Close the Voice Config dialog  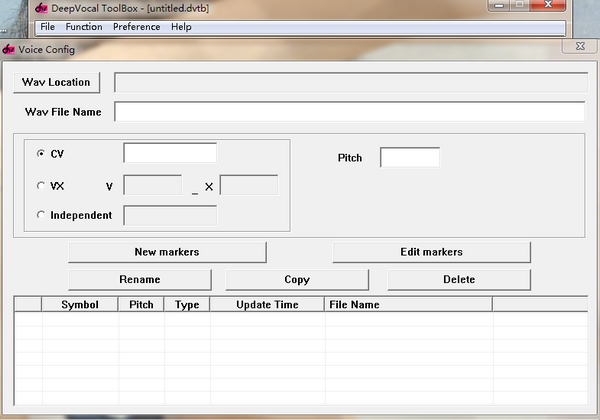tap(580, 47)
